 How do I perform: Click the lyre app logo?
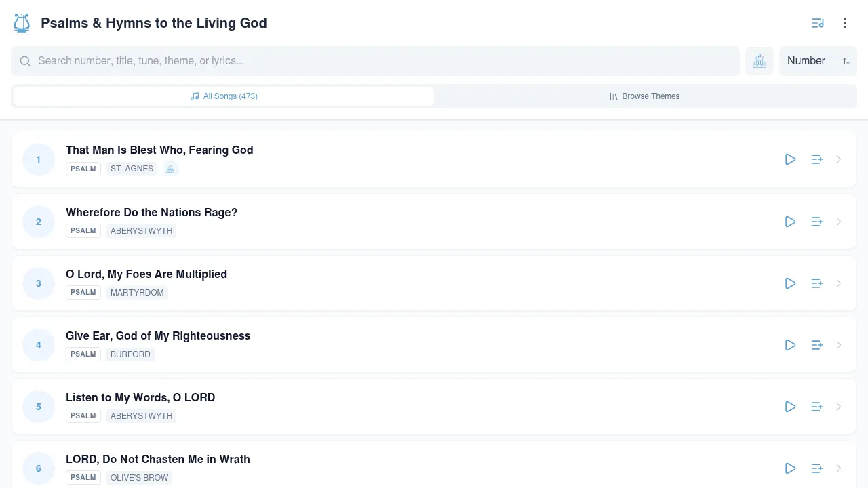pos(21,22)
